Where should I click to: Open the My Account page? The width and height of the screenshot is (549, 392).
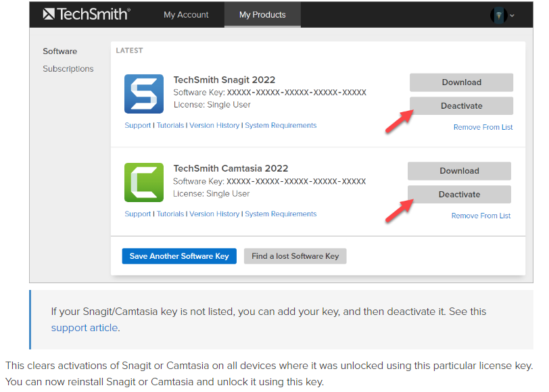click(185, 14)
